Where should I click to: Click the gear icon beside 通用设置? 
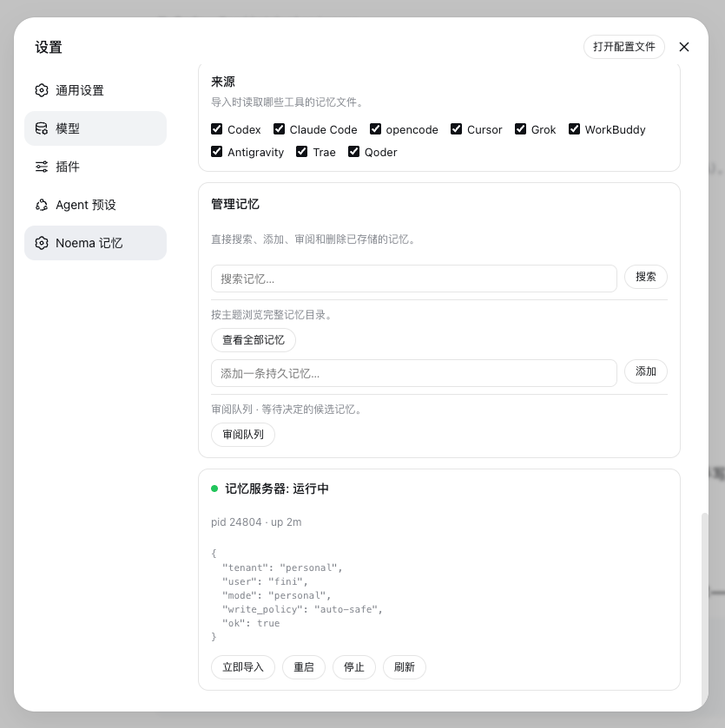pos(42,90)
